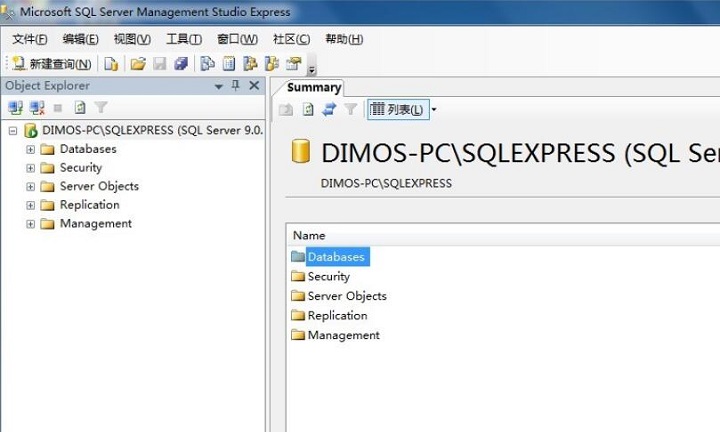Select Server Objects in Object Explorer tree
Image resolution: width=720 pixels, height=432 pixels.
[99, 186]
